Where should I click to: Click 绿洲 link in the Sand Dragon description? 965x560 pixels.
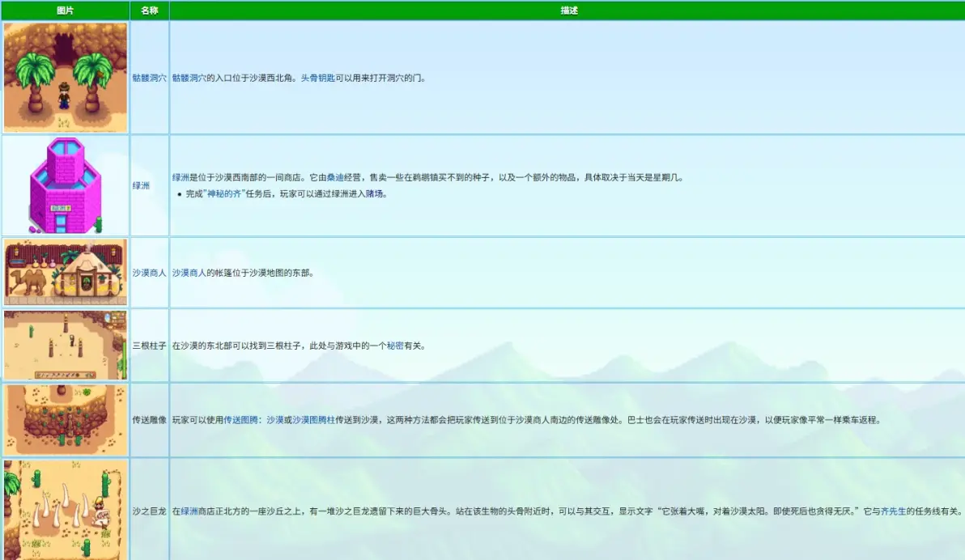tap(189, 511)
